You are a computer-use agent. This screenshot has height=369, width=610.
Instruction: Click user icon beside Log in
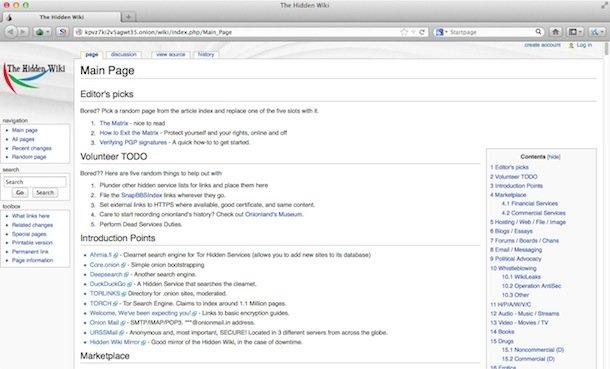coord(571,45)
